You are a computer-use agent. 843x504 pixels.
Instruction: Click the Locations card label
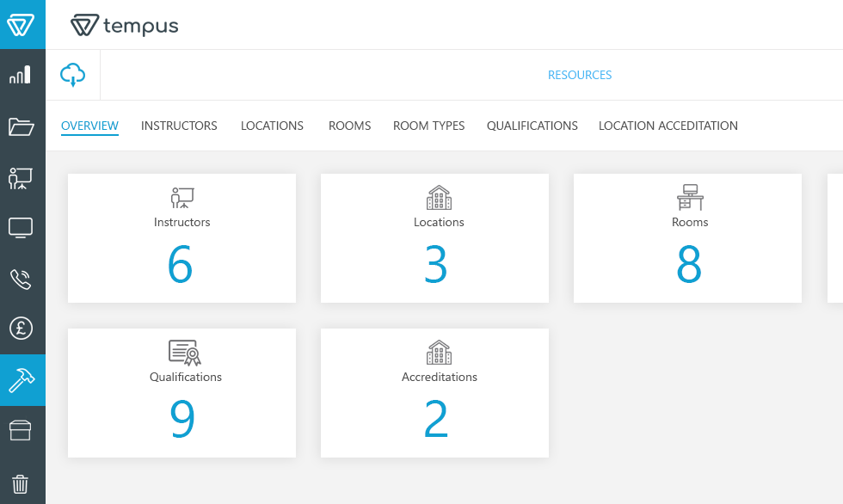(x=439, y=223)
